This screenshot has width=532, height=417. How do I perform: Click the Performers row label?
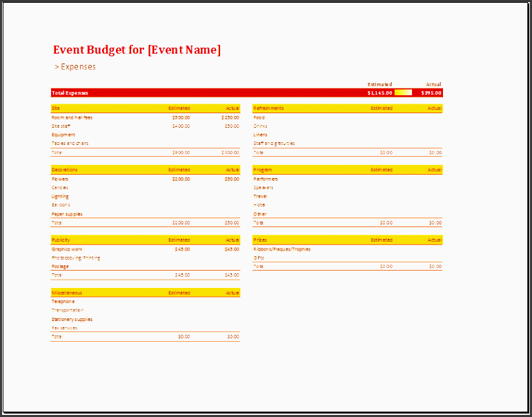coord(266,179)
